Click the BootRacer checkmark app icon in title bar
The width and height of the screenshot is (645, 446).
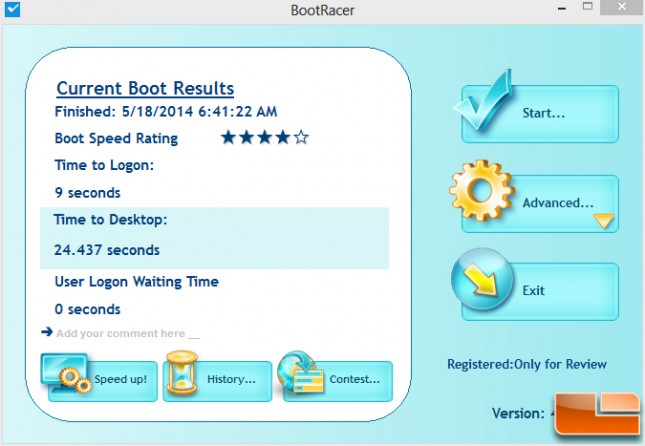[x=12, y=9]
